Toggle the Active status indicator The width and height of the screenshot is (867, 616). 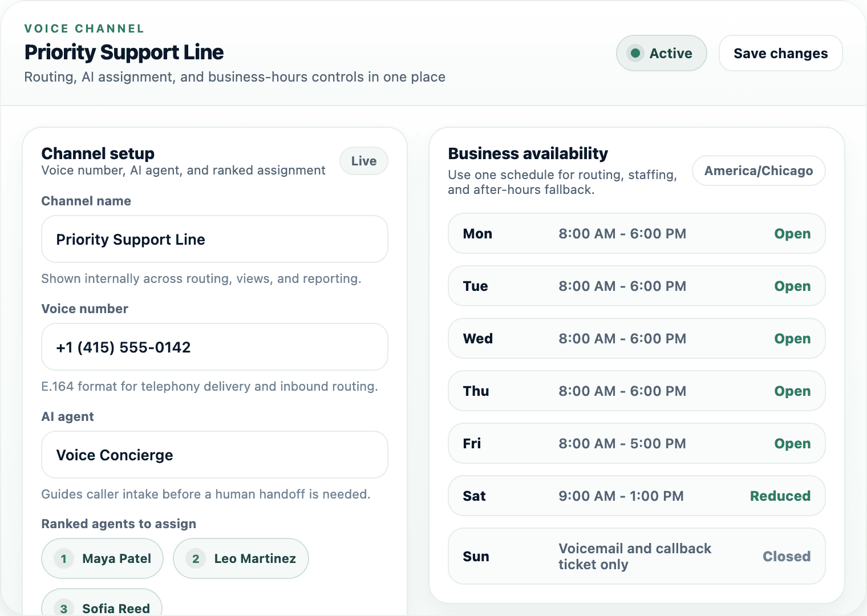point(661,53)
